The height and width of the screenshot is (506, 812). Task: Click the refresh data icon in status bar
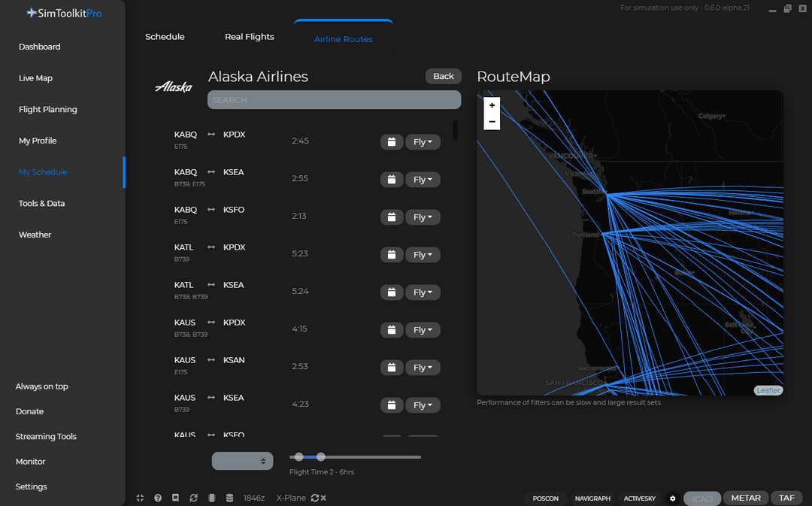pyautogui.click(x=193, y=498)
